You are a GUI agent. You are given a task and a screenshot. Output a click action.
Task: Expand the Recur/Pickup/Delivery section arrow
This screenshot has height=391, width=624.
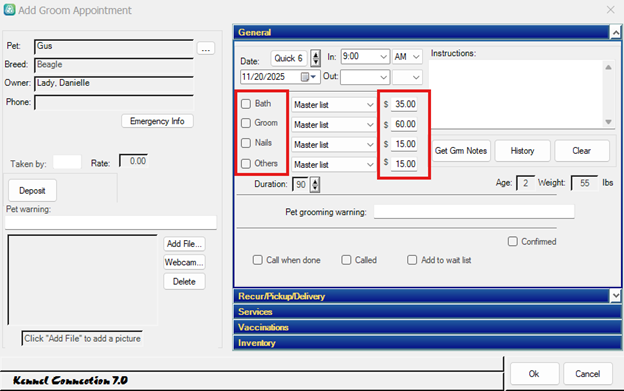(615, 296)
